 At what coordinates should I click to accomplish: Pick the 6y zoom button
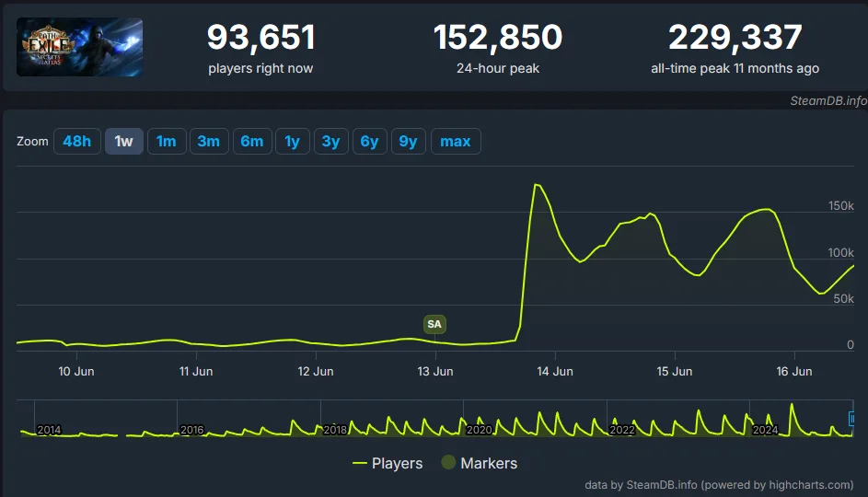point(369,141)
